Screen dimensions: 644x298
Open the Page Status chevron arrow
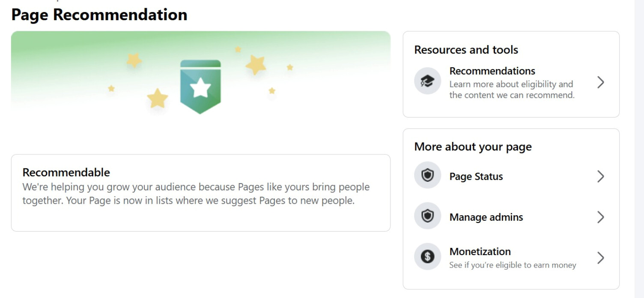point(600,176)
